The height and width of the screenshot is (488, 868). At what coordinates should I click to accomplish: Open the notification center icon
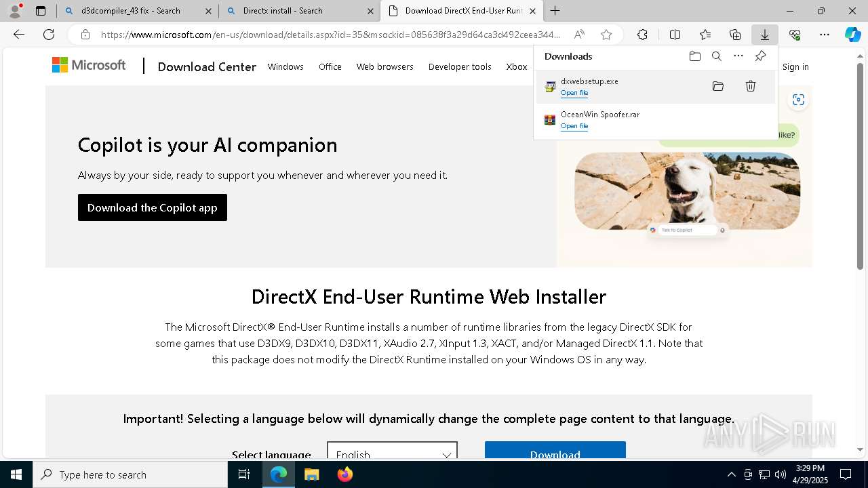[846, 474]
